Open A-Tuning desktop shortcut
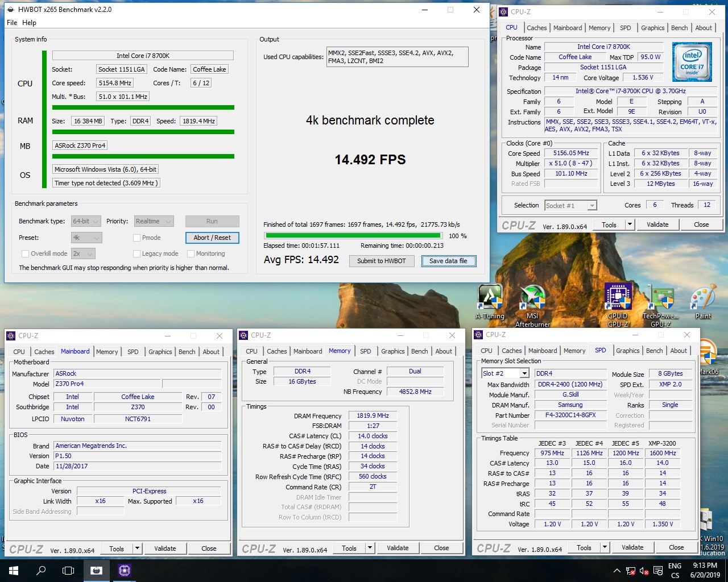This screenshot has width=728, height=582. (x=490, y=301)
